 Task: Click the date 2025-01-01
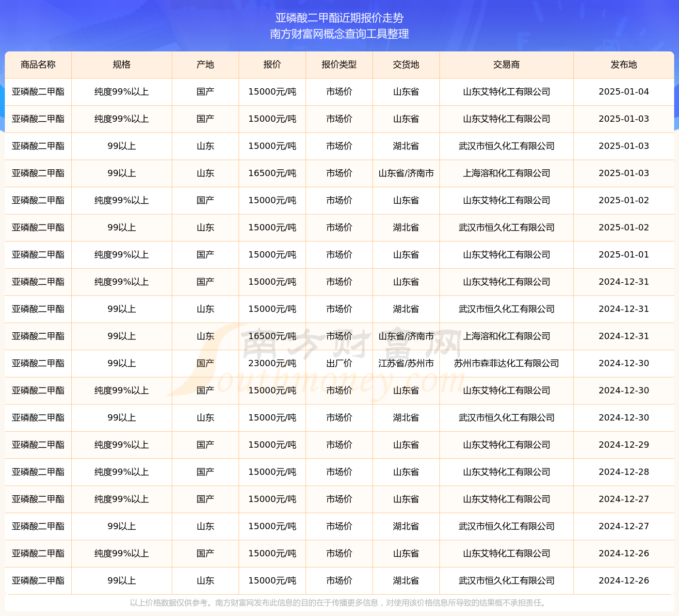click(624, 255)
